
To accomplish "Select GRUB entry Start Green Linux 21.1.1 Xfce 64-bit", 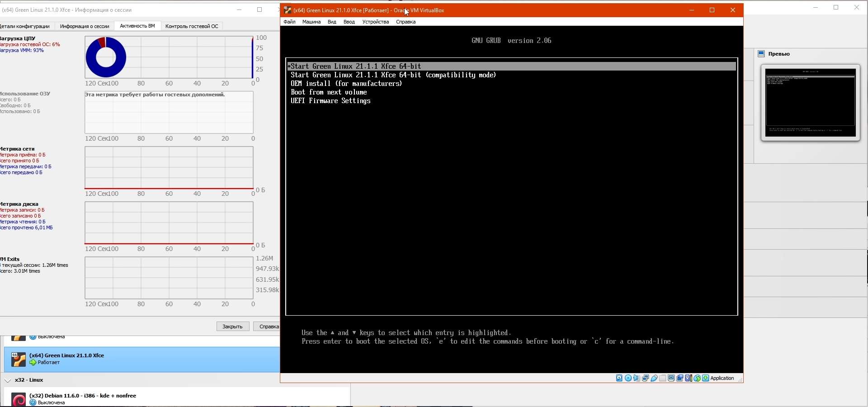I will (x=512, y=66).
